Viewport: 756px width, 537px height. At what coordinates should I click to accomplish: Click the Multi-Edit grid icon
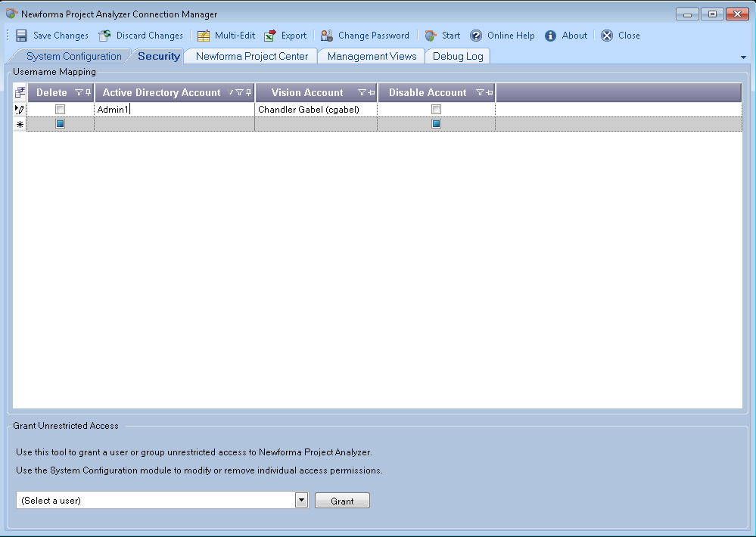tap(204, 36)
